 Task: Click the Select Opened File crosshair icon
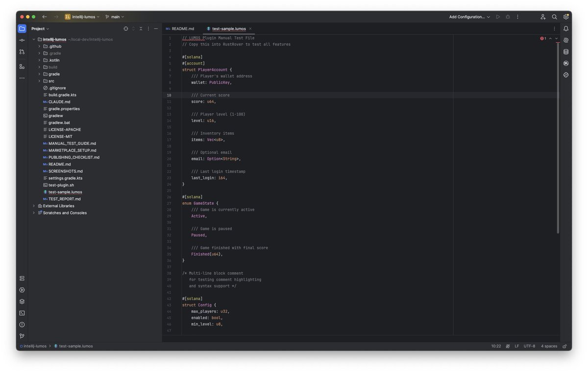click(126, 29)
